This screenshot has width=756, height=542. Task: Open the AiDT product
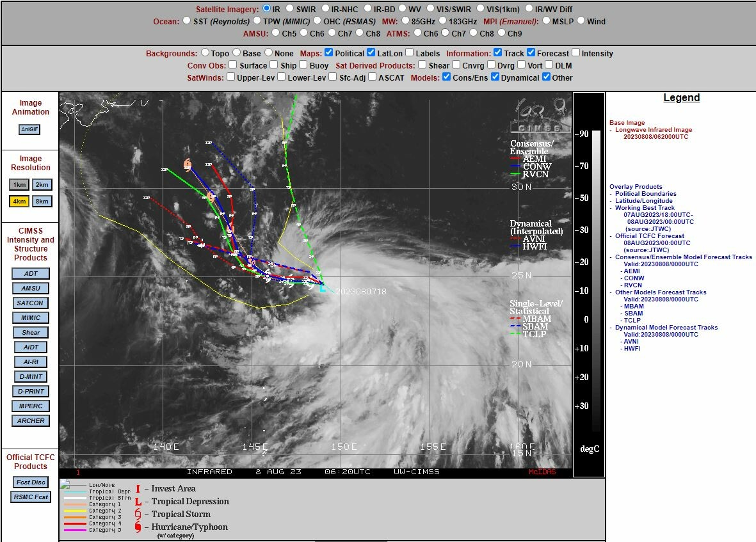point(30,347)
